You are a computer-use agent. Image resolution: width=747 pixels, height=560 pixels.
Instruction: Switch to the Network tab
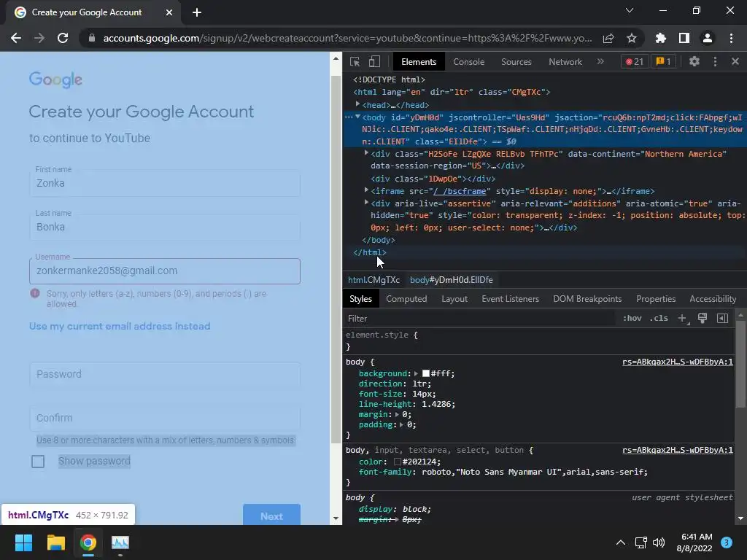click(x=565, y=62)
